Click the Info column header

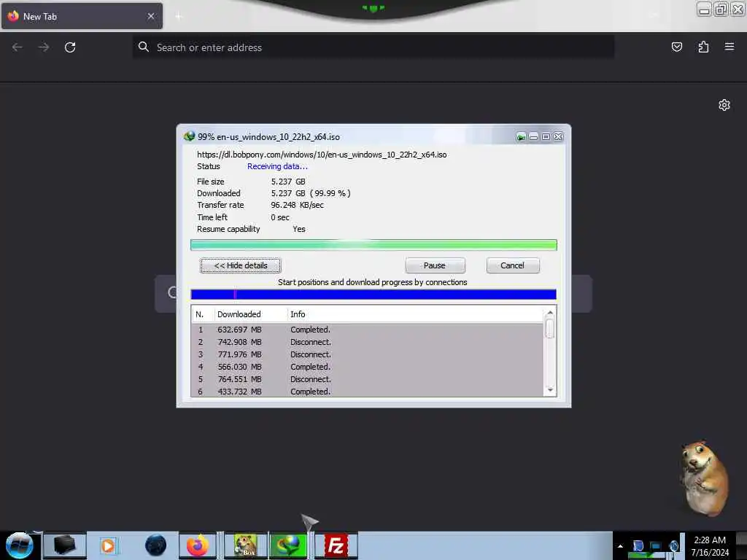(415, 314)
